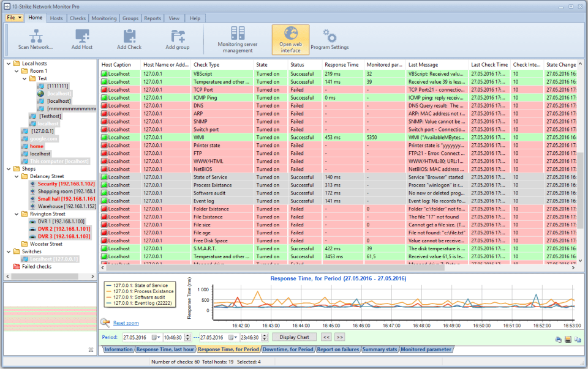Click the computer icon next to home host
Image resolution: width=588 pixels, height=369 pixels.
24,146
